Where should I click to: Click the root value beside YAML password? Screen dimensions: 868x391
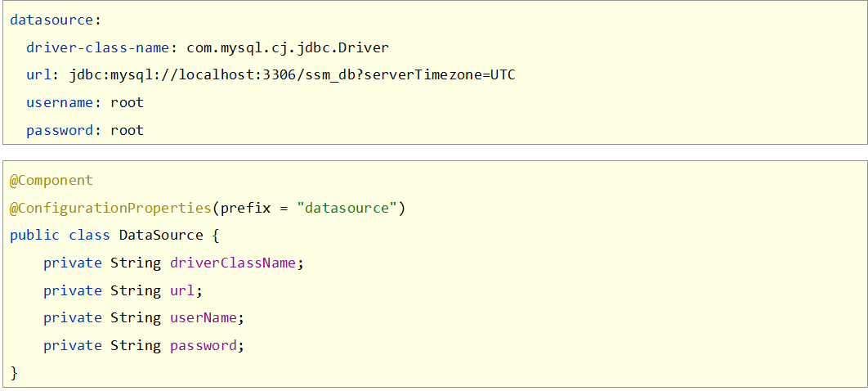[x=127, y=130]
